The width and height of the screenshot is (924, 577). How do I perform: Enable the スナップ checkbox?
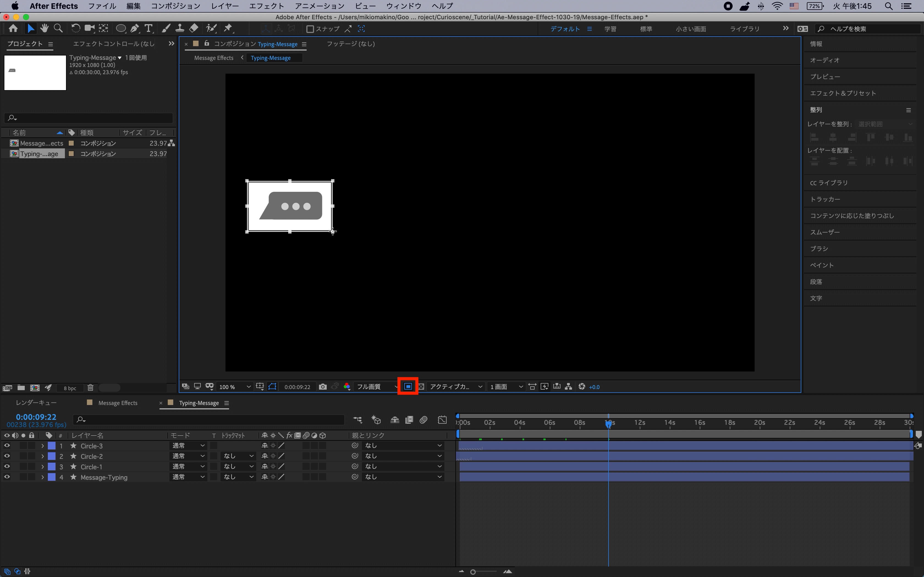click(x=310, y=29)
